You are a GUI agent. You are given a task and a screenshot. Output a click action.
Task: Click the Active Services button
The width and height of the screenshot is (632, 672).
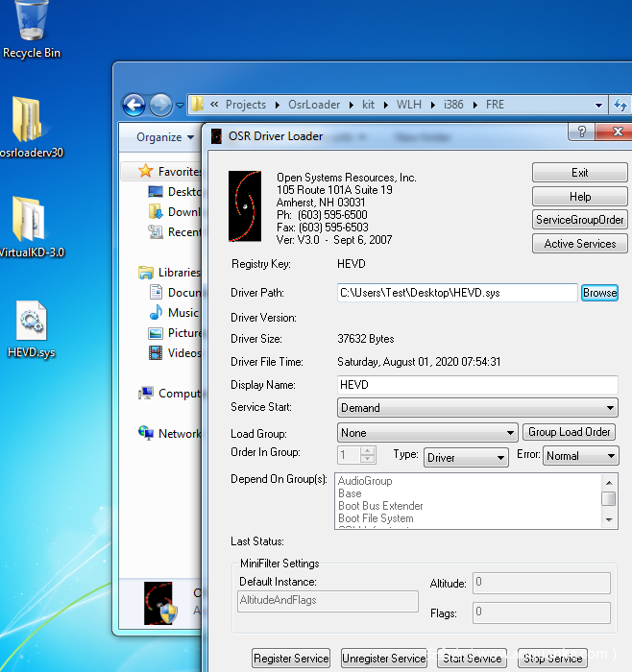tap(579, 244)
